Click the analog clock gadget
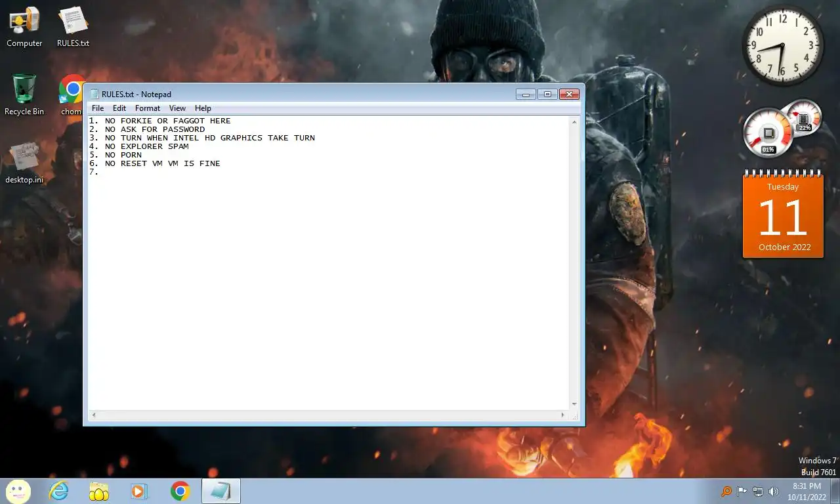The height and width of the screenshot is (504, 840). 783,45
